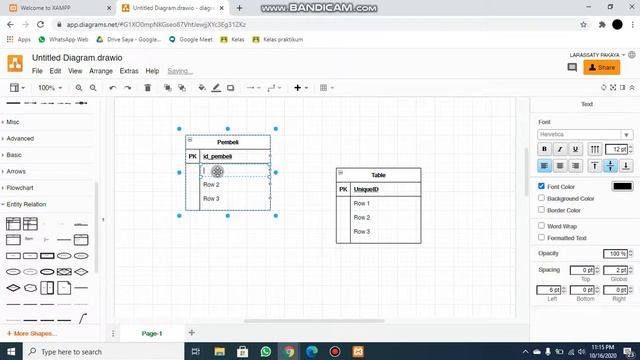
Task: Click the zoom in magnifier icon
Action: [x=79, y=88]
